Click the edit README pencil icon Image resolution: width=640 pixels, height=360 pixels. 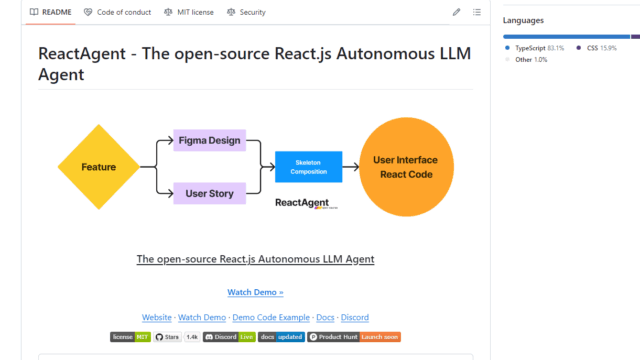click(x=456, y=12)
